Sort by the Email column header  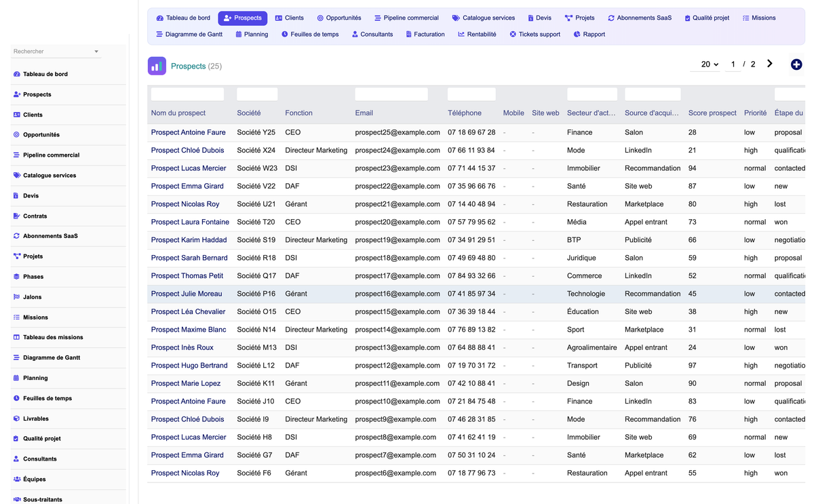[364, 113]
